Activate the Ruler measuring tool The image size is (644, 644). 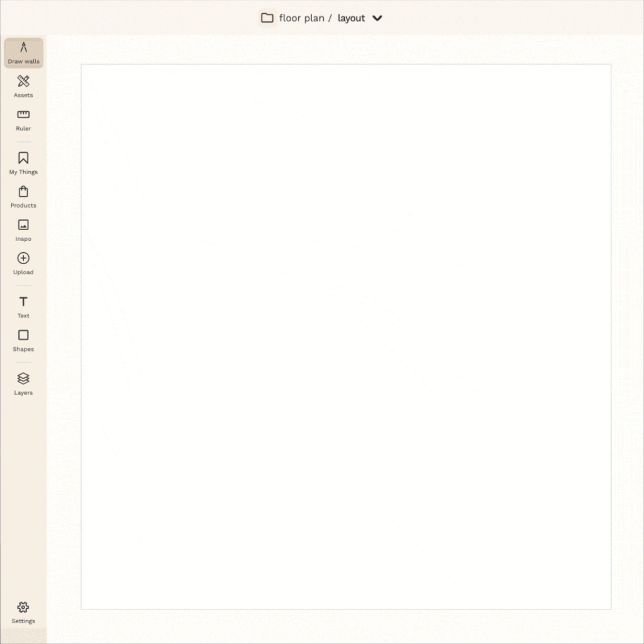[x=23, y=115]
